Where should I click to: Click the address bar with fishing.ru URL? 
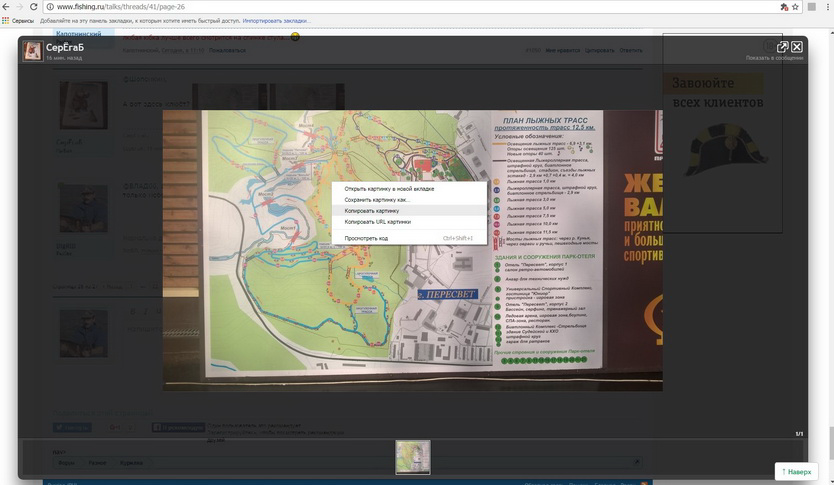tap(400, 6)
